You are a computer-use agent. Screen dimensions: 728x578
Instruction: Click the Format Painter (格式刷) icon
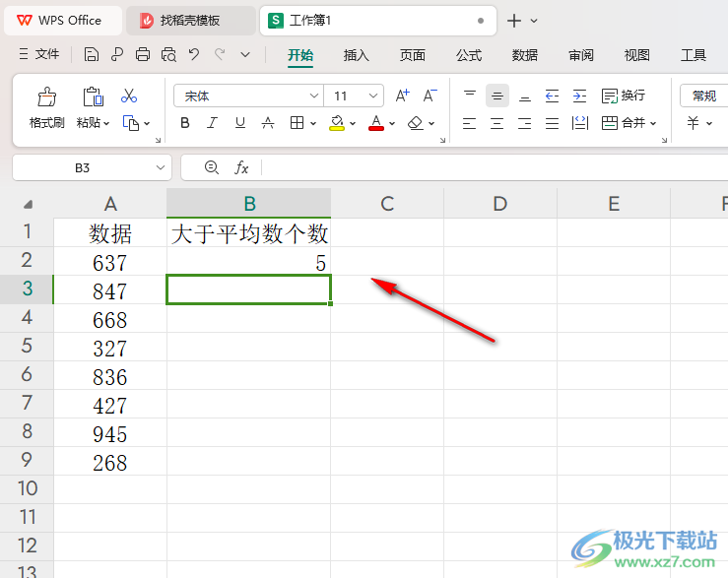47,97
